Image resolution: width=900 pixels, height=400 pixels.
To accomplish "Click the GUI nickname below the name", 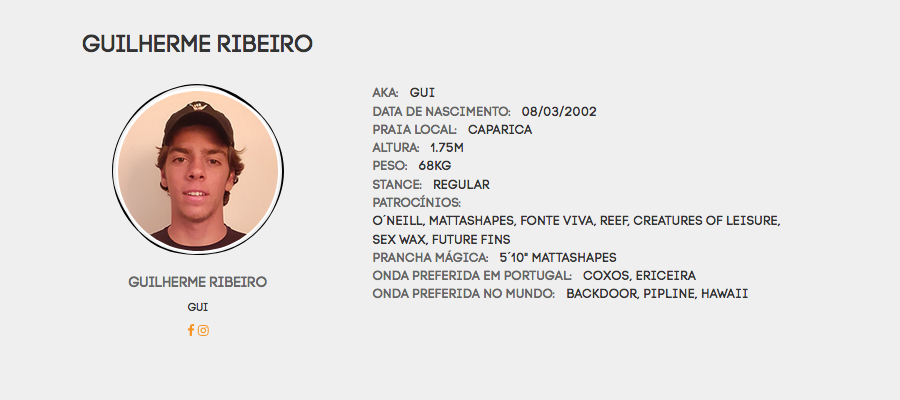I will click(197, 307).
